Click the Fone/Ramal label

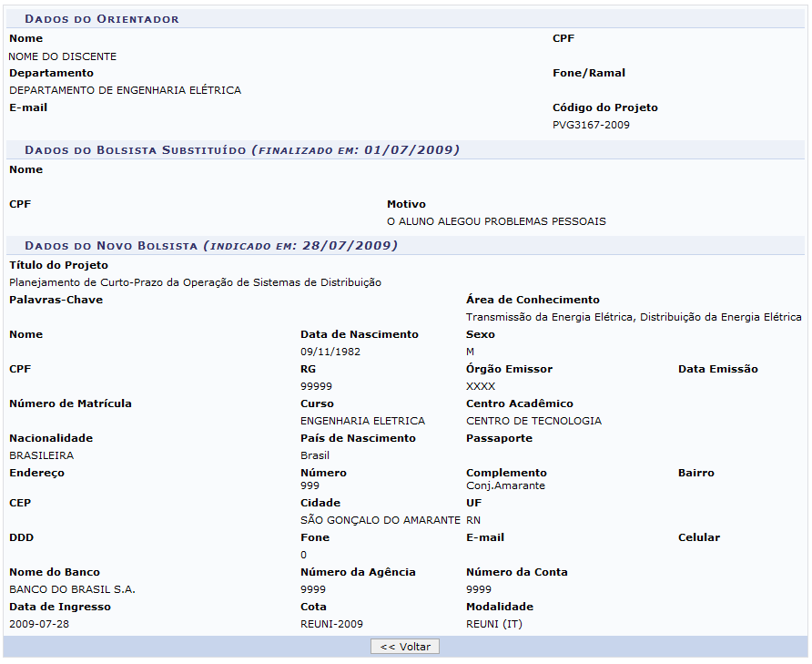(x=589, y=73)
